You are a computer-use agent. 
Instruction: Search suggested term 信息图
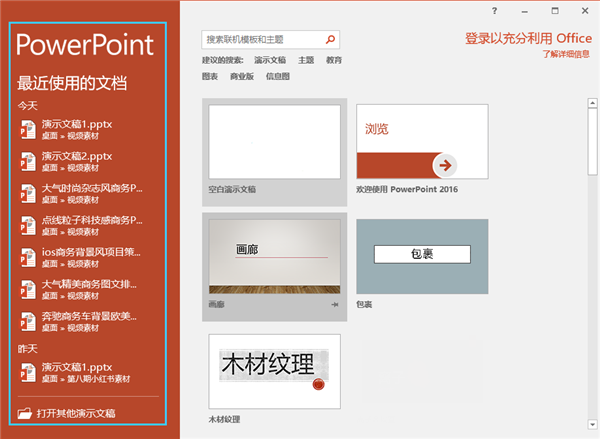[278, 77]
